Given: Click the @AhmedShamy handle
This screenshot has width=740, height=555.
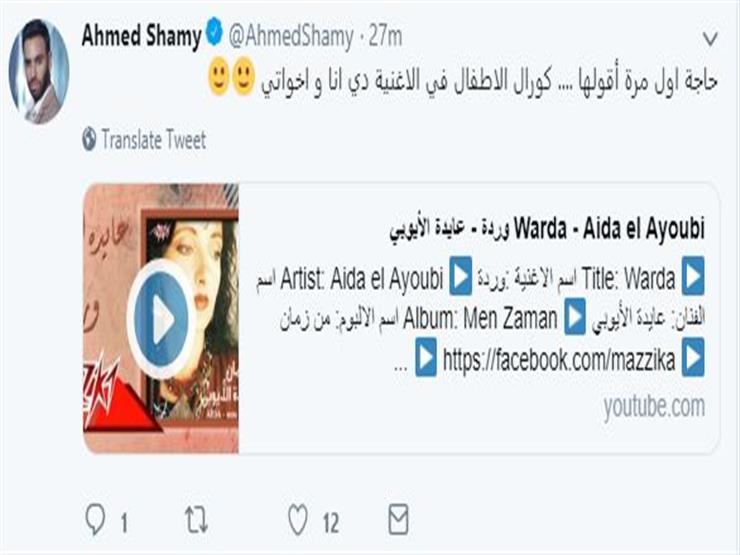Looking at the screenshot, I should (x=291, y=36).
